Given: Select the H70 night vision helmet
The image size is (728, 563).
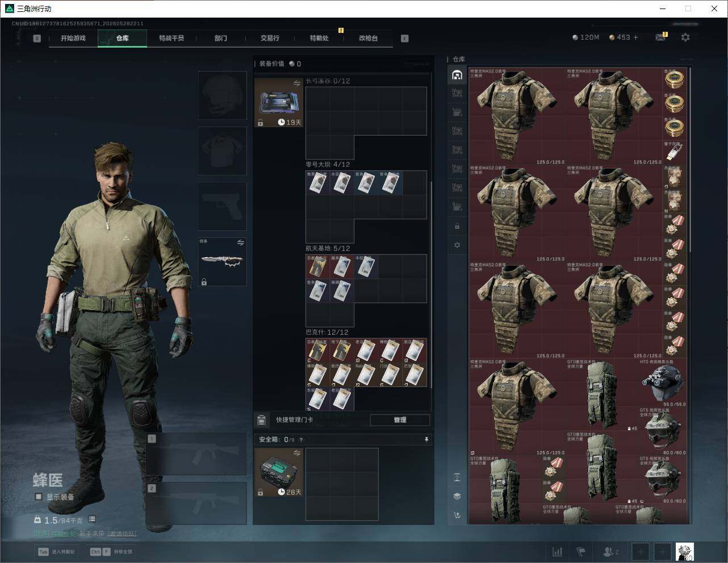Looking at the screenshot, I should point(663,383).
